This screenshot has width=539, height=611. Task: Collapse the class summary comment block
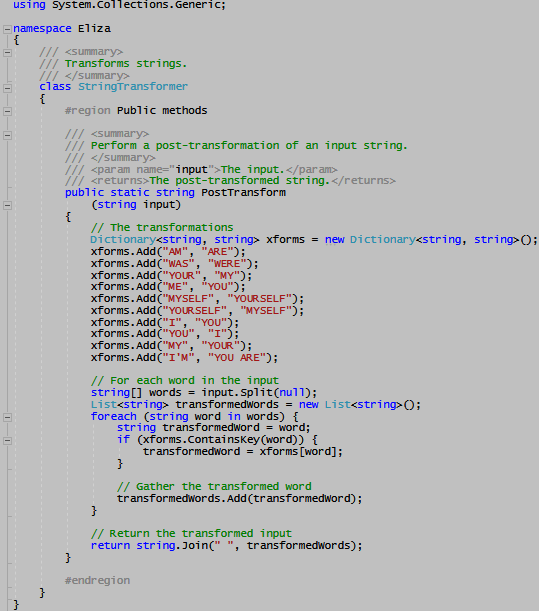[7, 53]
